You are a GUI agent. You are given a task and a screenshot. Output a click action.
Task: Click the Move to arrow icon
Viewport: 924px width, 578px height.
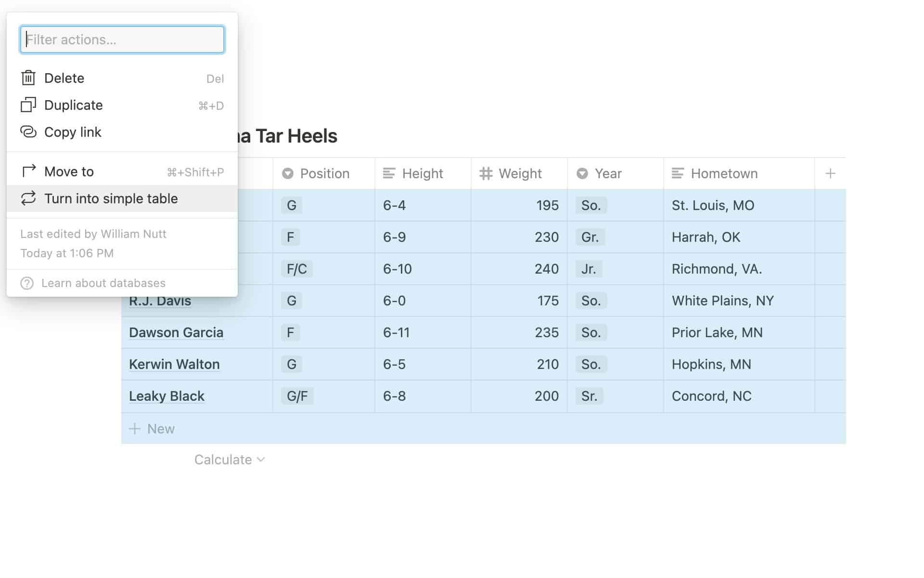pos(28,171)
